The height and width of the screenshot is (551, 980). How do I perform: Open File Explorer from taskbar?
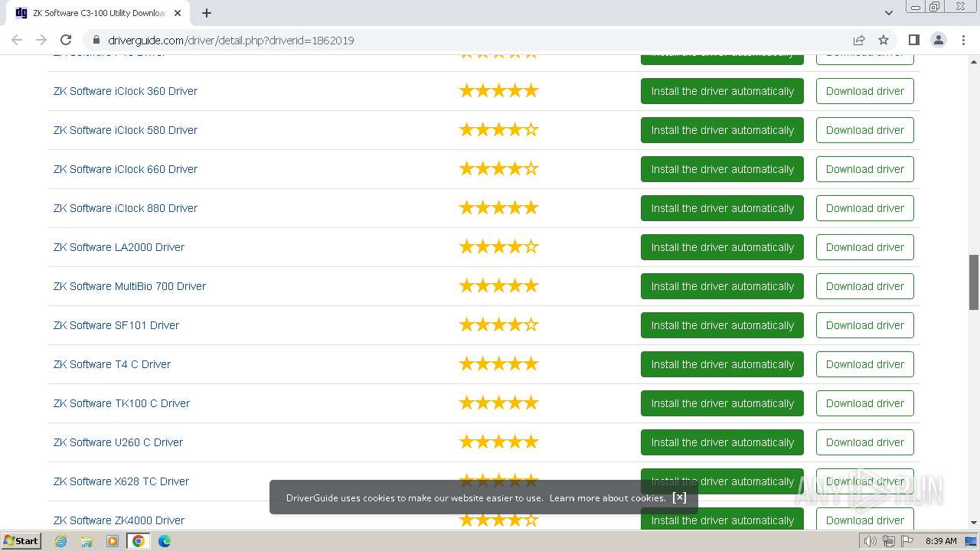87,541
